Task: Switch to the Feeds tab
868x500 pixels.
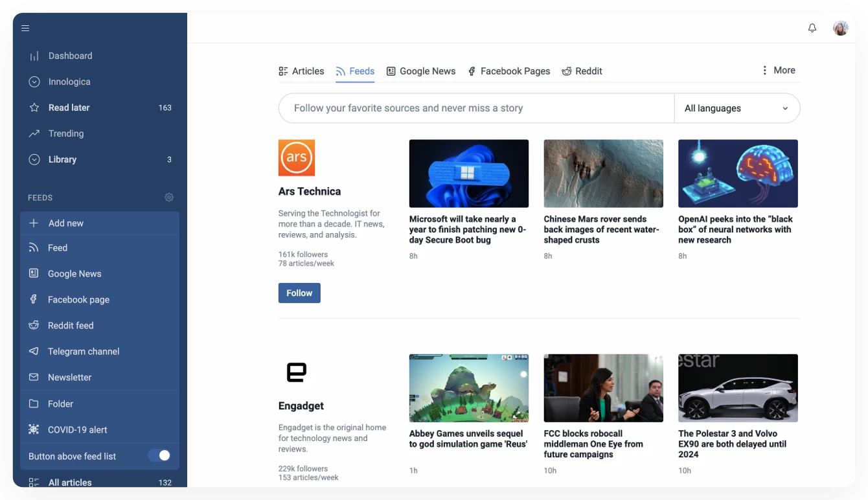Action: tap(355, 71)
